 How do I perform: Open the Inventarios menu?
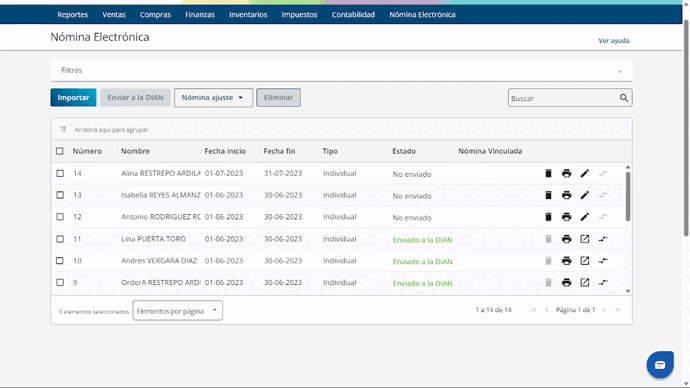tap(248, 15)
